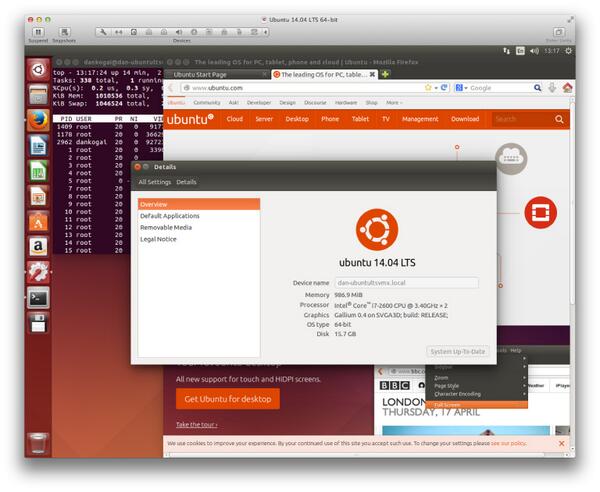Viewport: 600px width, 492px height.
Task: Open the Ubuntu Dash home launcher icon
Action: (x=38, y=70)
